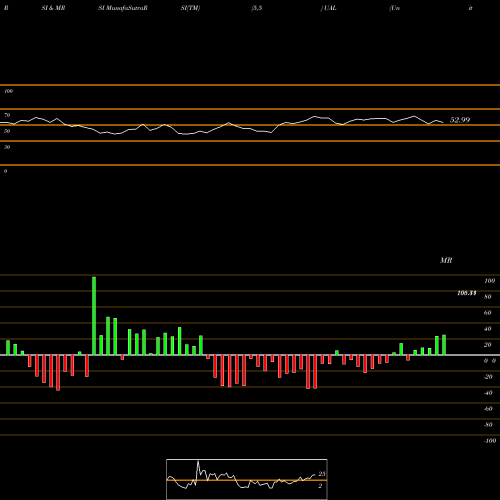Click the RSI current value 52.99
500x500 pixels.
coord(460,120)
